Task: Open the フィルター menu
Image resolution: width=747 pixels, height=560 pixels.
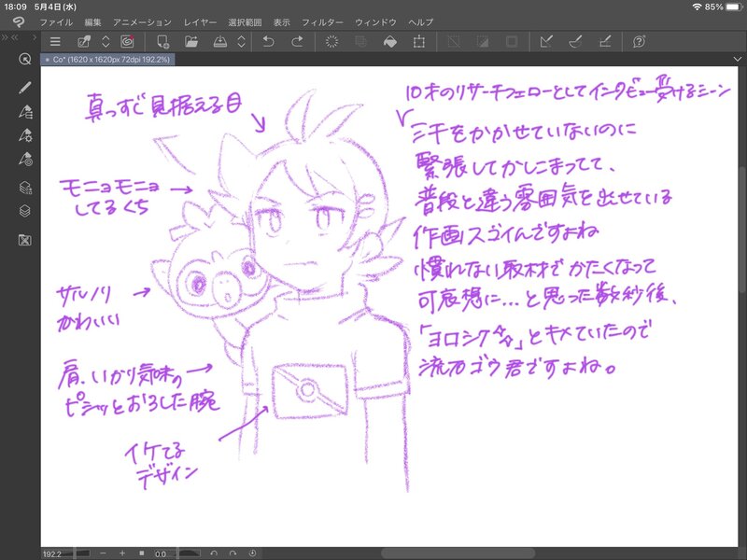Action: tap(322, 22)
